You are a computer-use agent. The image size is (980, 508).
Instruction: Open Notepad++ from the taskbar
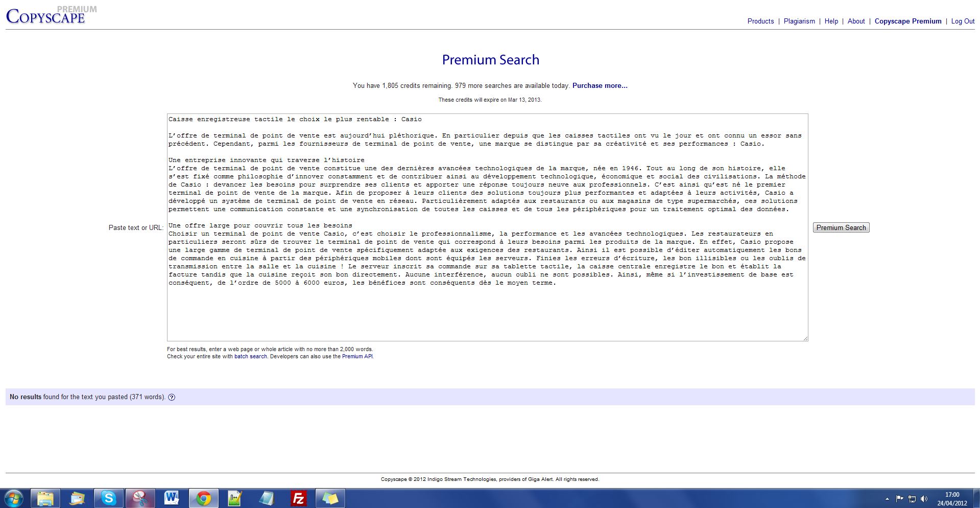235,498
